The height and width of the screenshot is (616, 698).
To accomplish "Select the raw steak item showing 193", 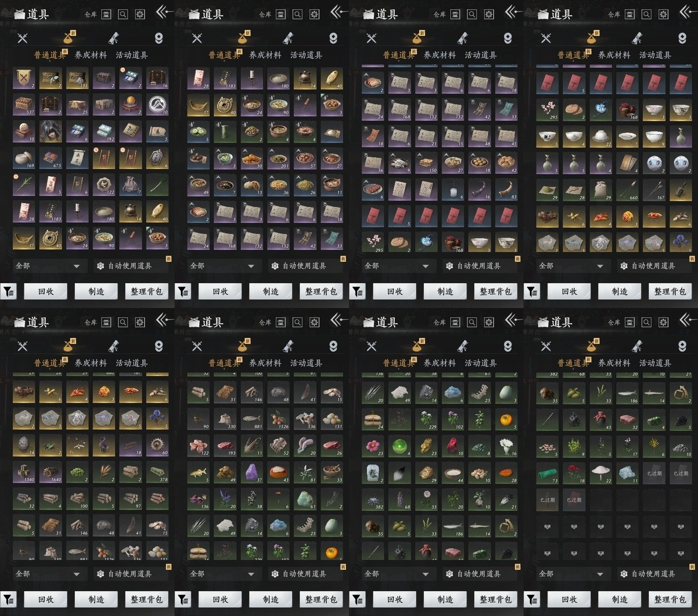I will [225, 445].
